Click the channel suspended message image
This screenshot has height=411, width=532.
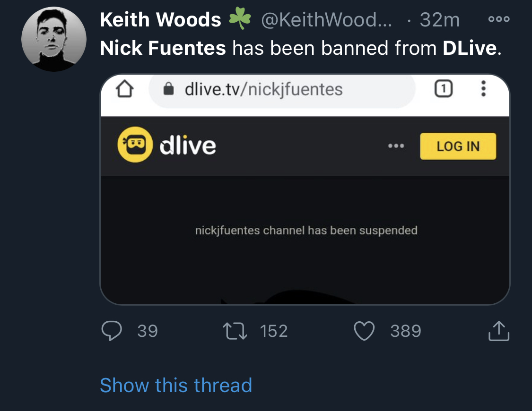point(305,189)
